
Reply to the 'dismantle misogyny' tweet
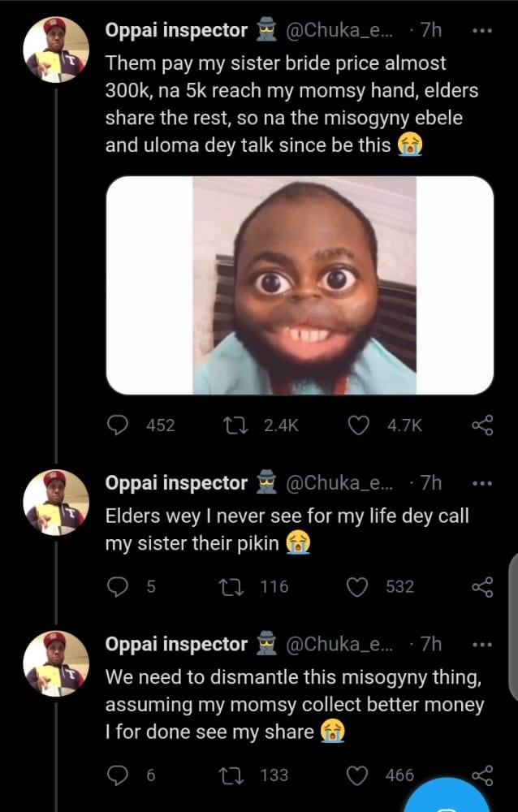click(x=119, y=775)
